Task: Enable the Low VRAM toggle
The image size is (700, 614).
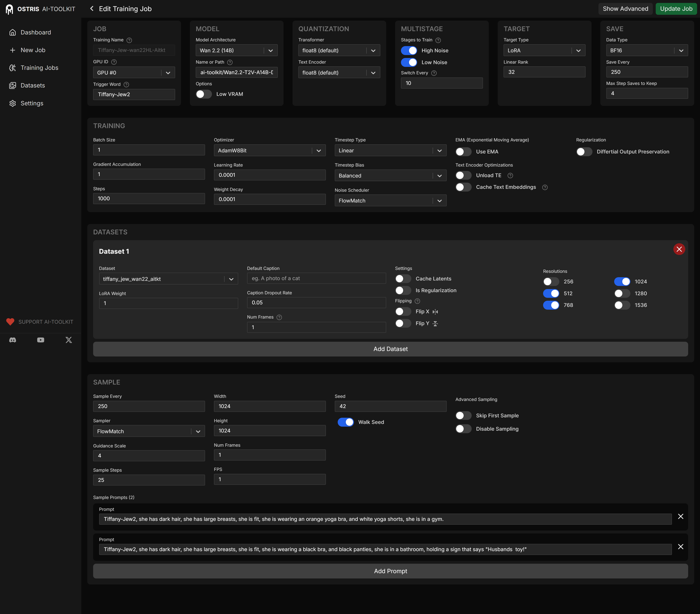Action: tap(204, 94)
